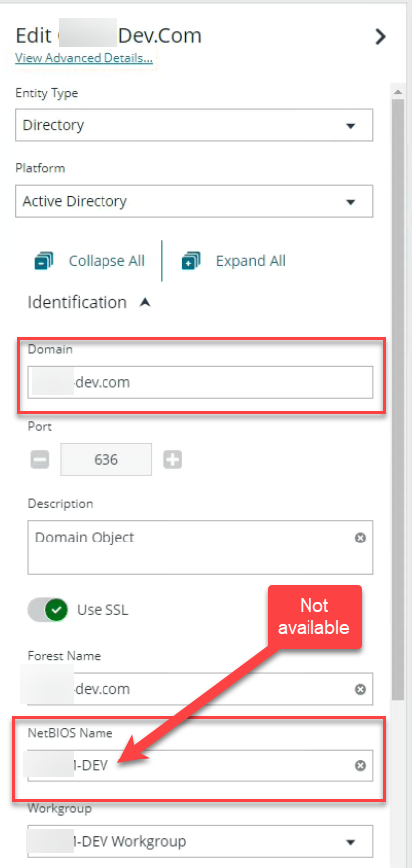Click the Port number field
This screenshot has height=868, width=412.
pyautogui.click(x=106, y=460)
